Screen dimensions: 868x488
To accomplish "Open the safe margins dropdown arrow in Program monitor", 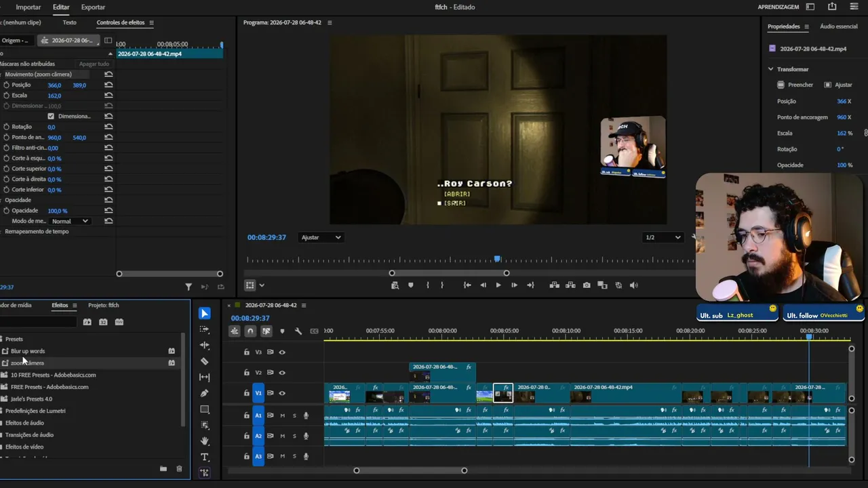I will point(262,285).
